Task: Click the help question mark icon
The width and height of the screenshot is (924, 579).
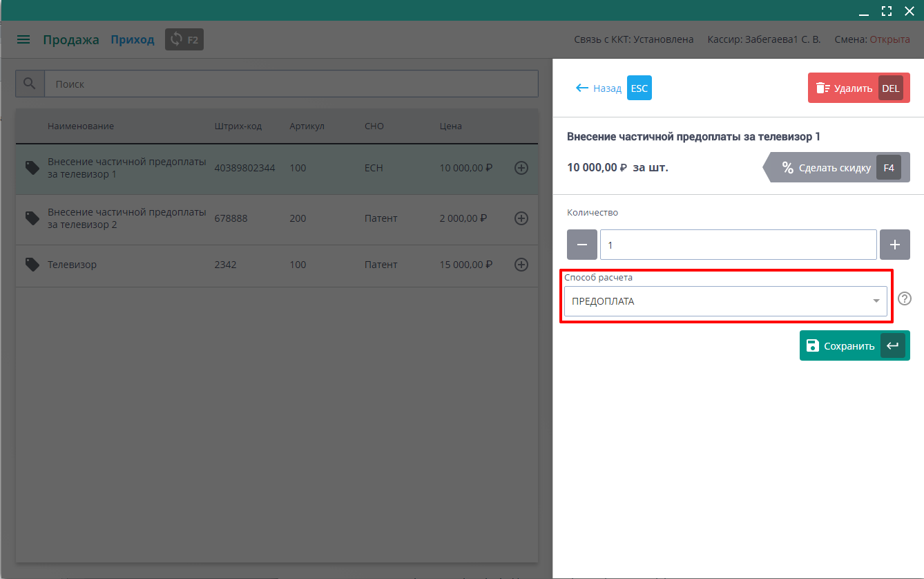Action: pos(905,299)
